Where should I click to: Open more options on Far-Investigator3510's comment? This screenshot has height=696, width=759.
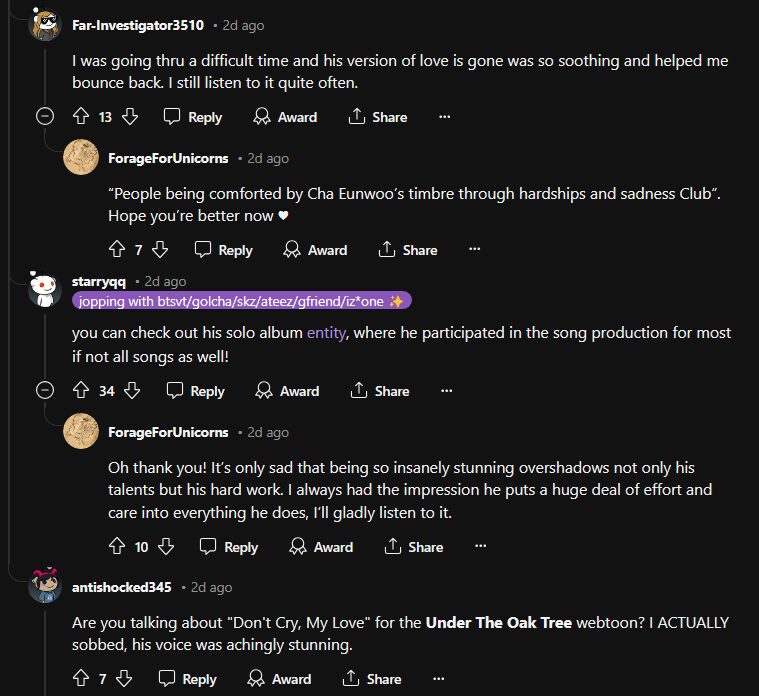(x=445, y=117)
